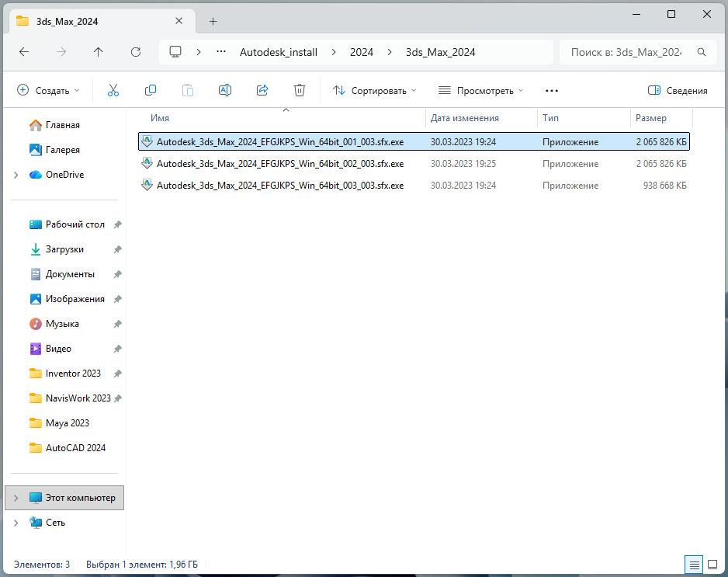Image resolution: width=728 pixels, height=577 pixels.
Task: Go up one folder level
Action: click(x=98, y=52)
